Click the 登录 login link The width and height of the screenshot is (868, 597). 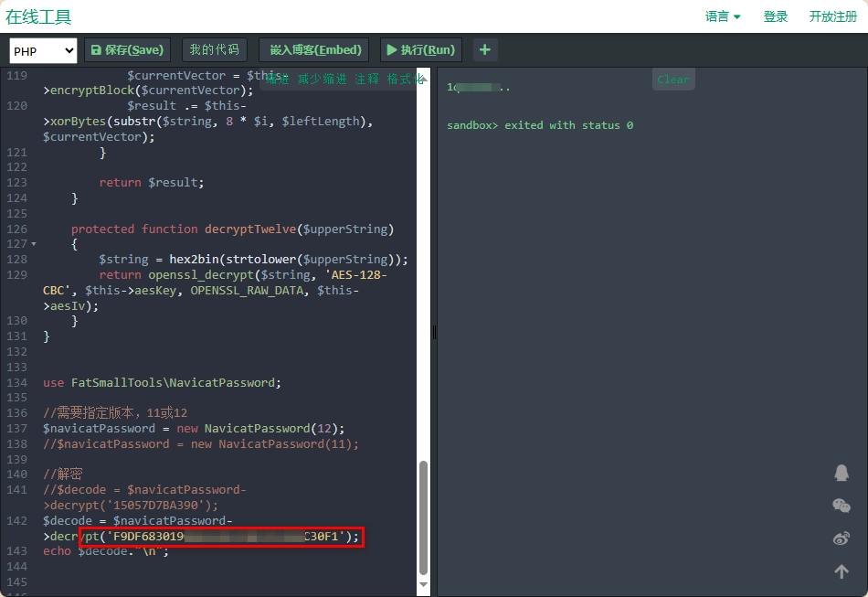(776, 16)
